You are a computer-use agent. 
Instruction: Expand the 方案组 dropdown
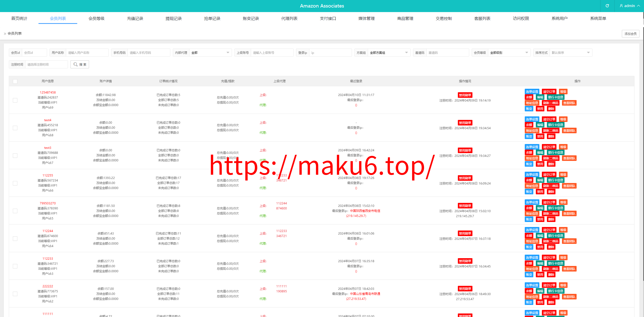point(389,53)
